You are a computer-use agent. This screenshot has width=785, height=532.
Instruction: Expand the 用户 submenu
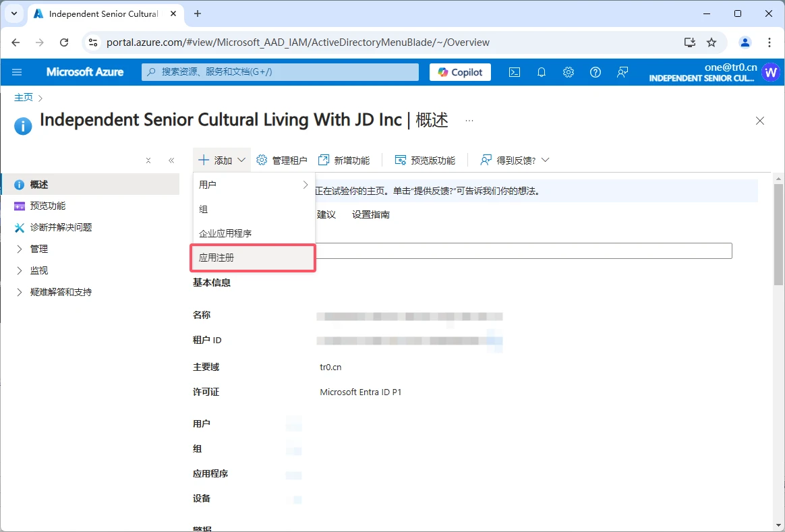pos(254,185)
